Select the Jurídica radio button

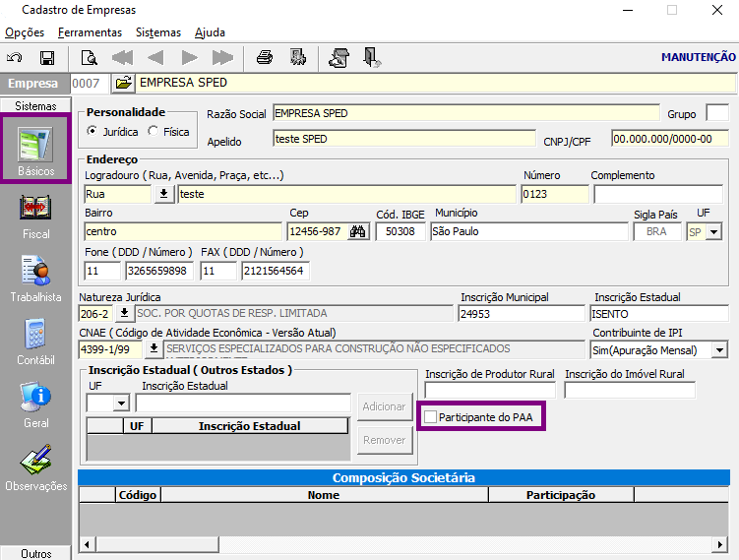[x=92, y=131]
